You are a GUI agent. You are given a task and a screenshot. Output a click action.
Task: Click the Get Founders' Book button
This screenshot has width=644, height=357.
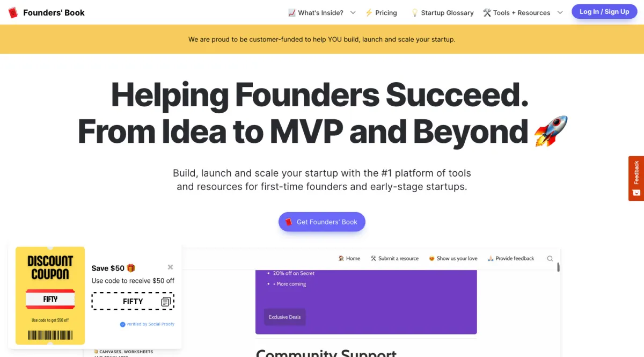(321, 222)
